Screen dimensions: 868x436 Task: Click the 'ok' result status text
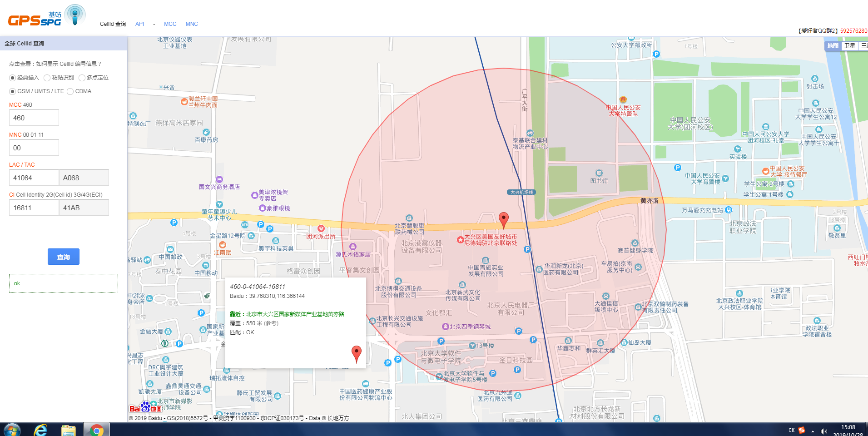coord(17,283)
